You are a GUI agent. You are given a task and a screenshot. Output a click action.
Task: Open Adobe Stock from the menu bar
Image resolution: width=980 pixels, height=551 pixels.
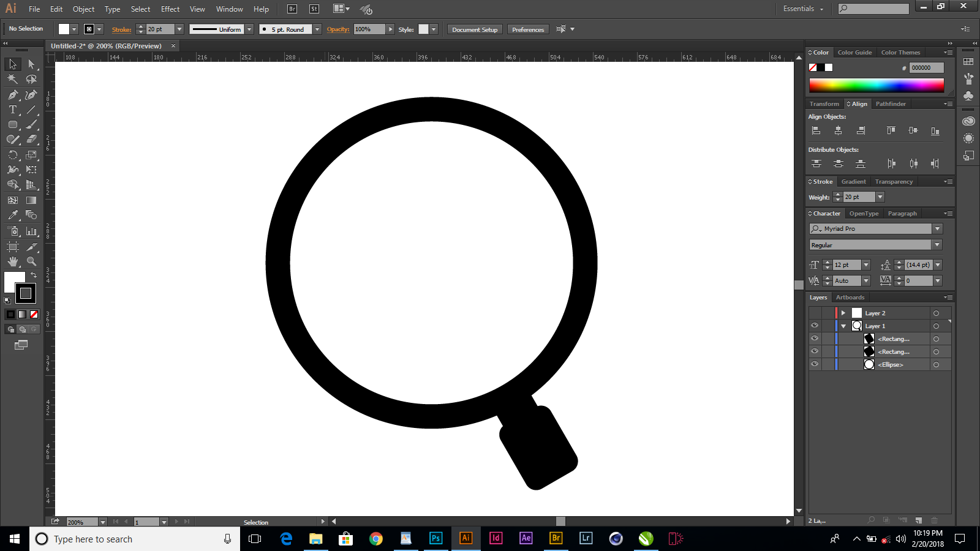(x=314, y=9)
